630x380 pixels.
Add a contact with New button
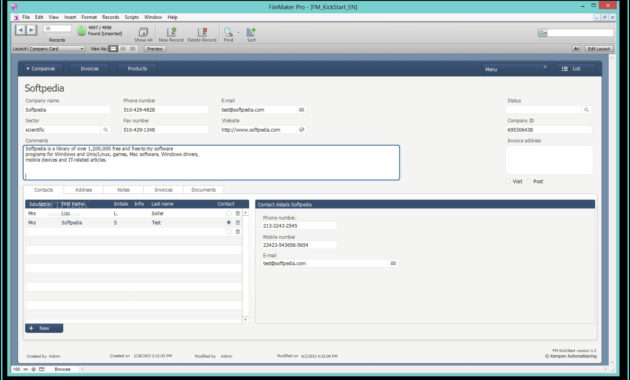tap(44, 329)
